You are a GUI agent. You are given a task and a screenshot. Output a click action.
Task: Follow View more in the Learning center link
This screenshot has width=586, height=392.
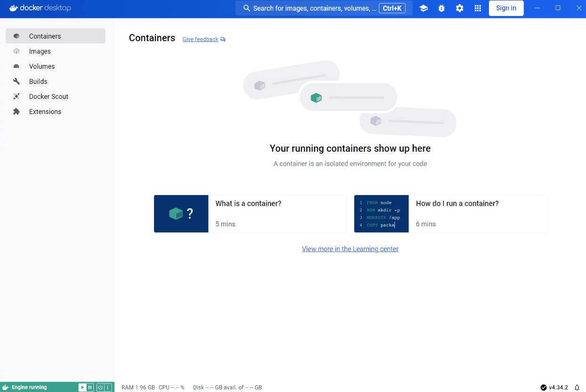pos(350,249)
